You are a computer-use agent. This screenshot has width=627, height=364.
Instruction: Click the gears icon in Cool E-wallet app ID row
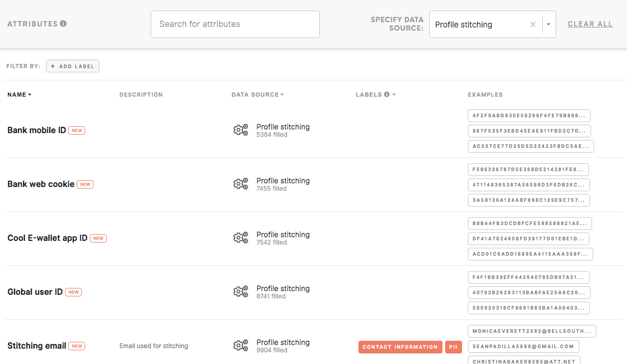pos(241,238)
